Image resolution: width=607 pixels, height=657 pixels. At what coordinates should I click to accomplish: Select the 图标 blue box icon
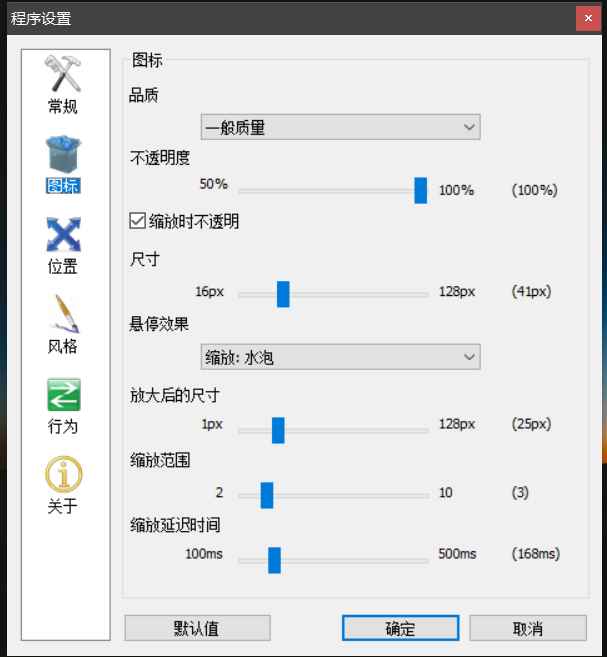click(62, 155)
